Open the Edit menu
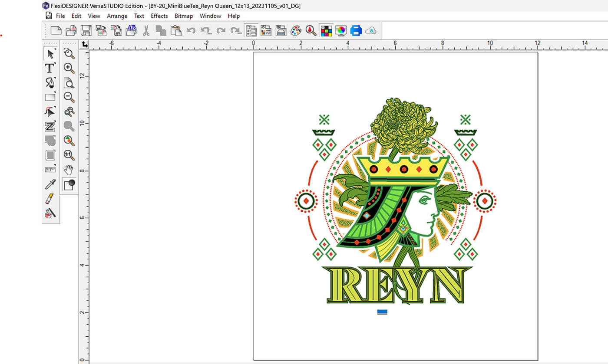Viewport: 608px width, 364px height. (x=76, y=16)
